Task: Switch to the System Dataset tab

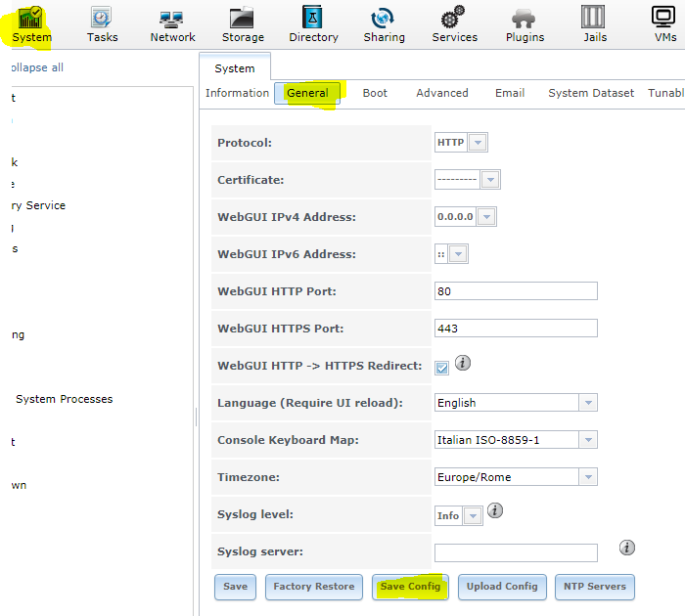Action: [591, 93]
